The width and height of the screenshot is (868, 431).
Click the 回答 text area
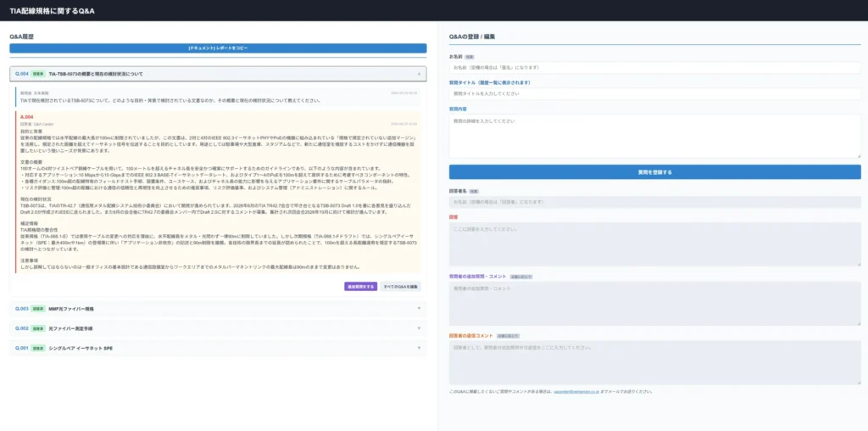tap(655, 244)
